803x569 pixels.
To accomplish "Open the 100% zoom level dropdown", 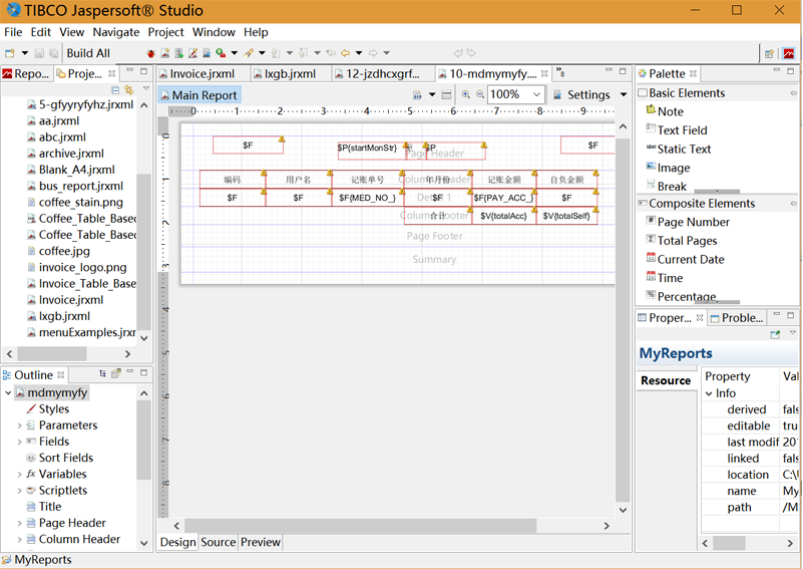I will 536,95.
